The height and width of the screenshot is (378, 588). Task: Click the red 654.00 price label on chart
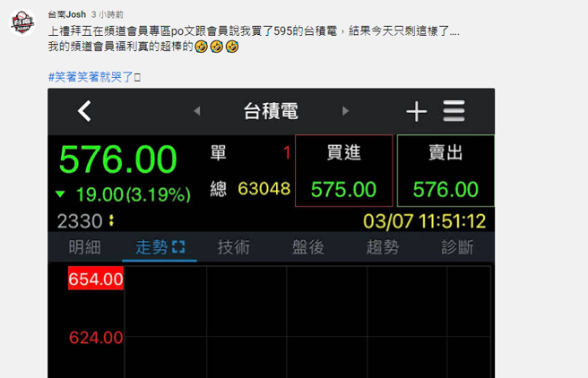(96, 279)
